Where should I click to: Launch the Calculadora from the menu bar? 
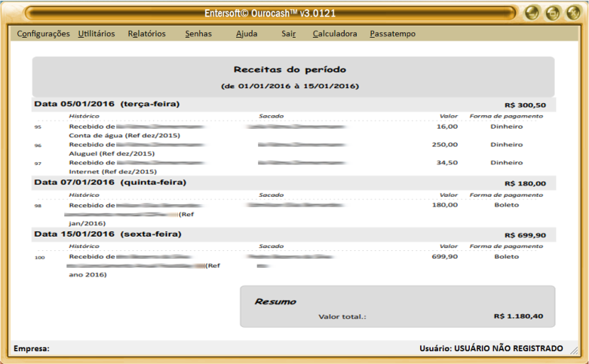point(335,34)
